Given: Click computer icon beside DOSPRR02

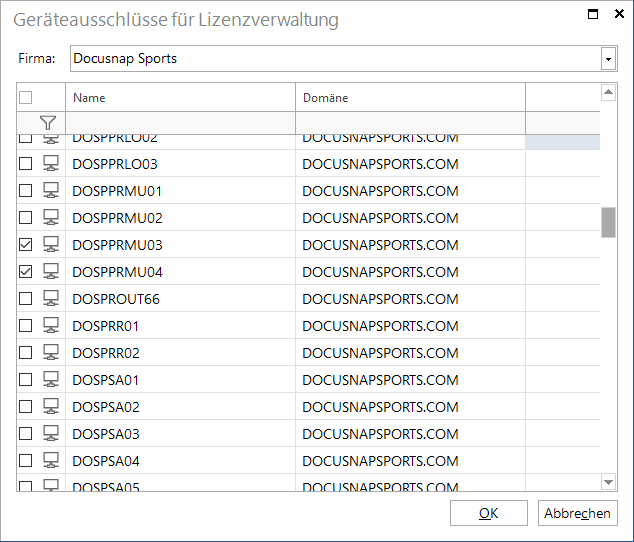Looking at the screenshot, I should click(51, 352).
